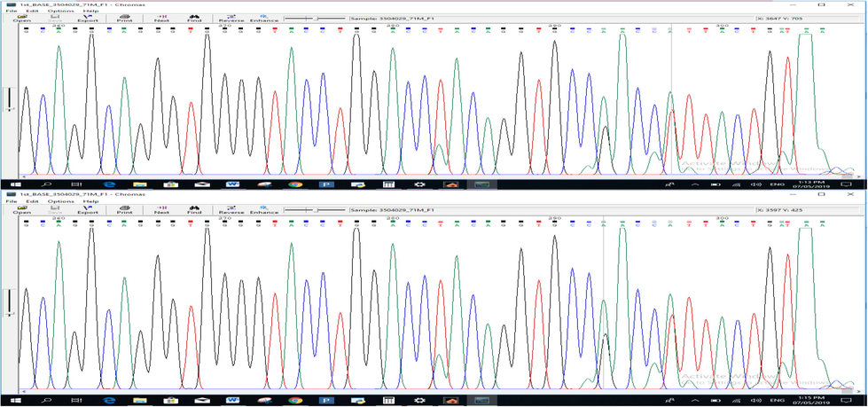Click Save in the Chromas window reading X: 3597
Viewport: 868px width, 407px height.
click(55, 210)
